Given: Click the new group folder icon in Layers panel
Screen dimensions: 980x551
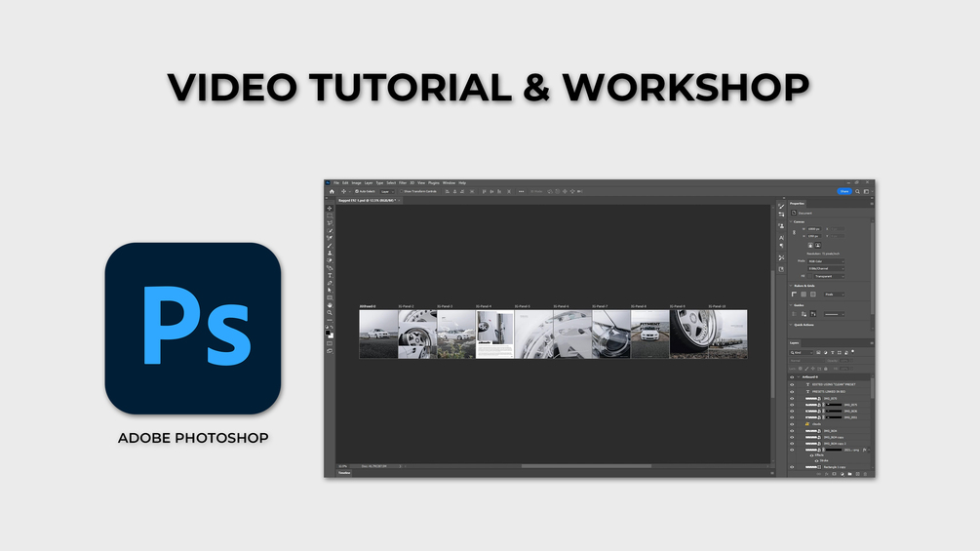Looking at the screenshot, I should [849, 474].
